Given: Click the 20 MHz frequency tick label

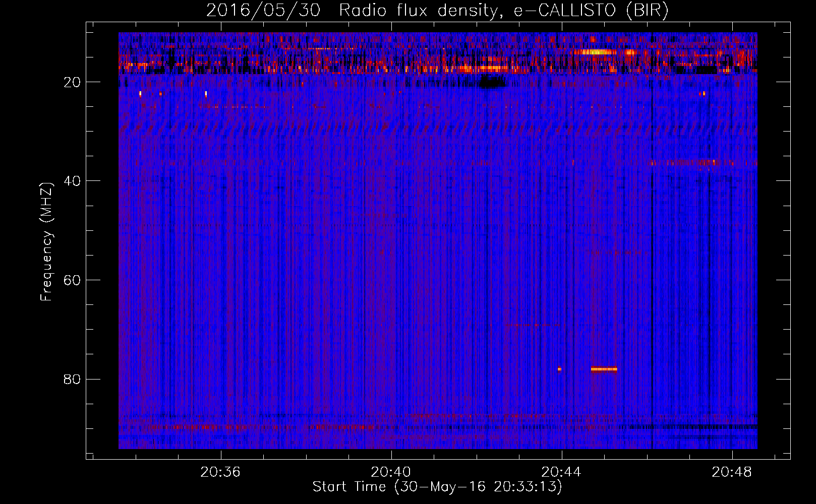Looking at the screenshot, I should [72, 82].
